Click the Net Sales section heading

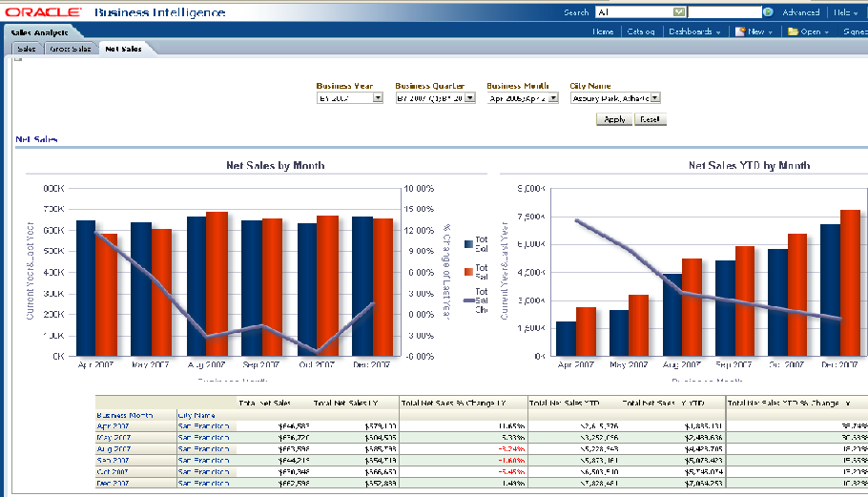(36, 139)
